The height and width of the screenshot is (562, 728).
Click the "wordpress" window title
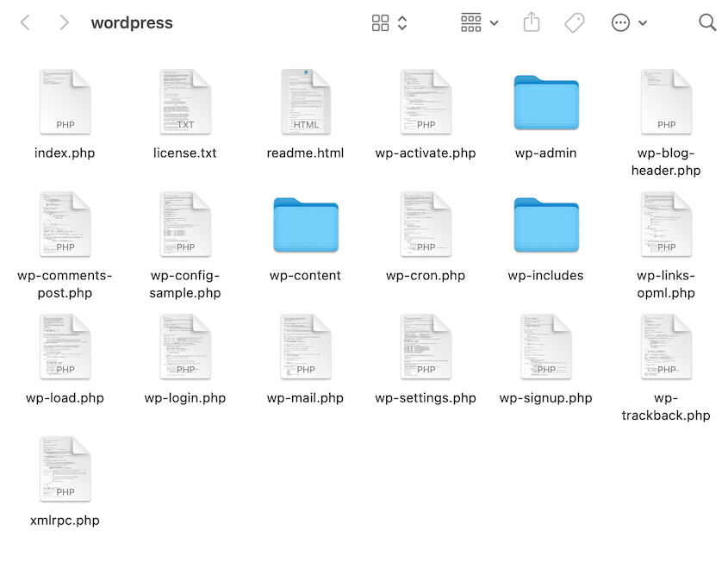132,22
